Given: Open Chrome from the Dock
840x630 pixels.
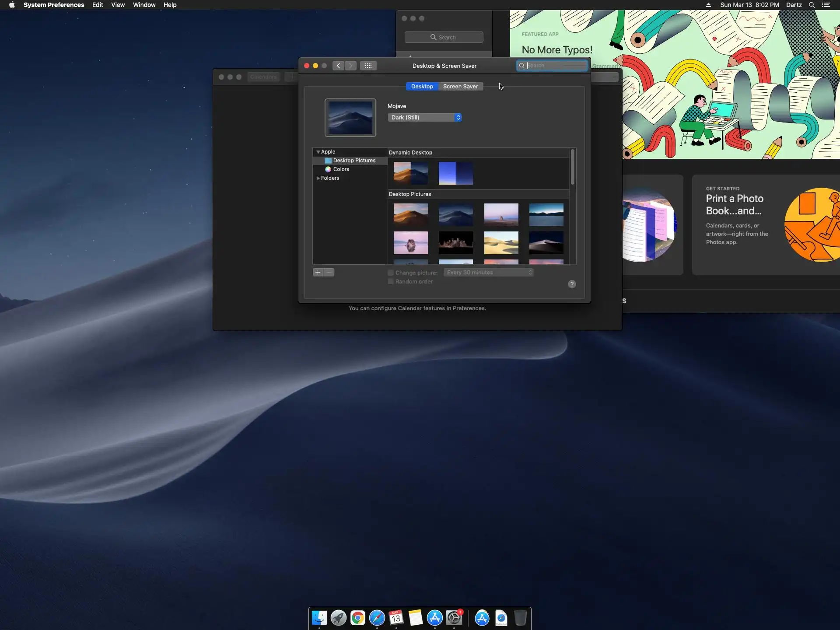Looking at the screenshot, I should tap(357, 618).
